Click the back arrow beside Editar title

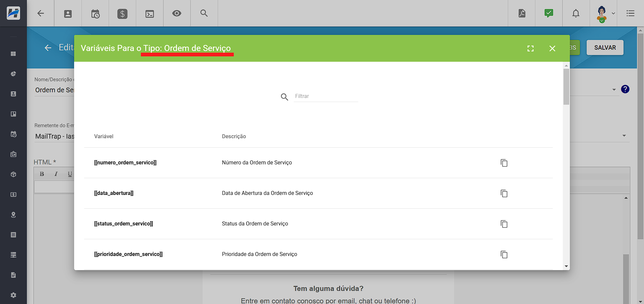(x=48, y=48)
